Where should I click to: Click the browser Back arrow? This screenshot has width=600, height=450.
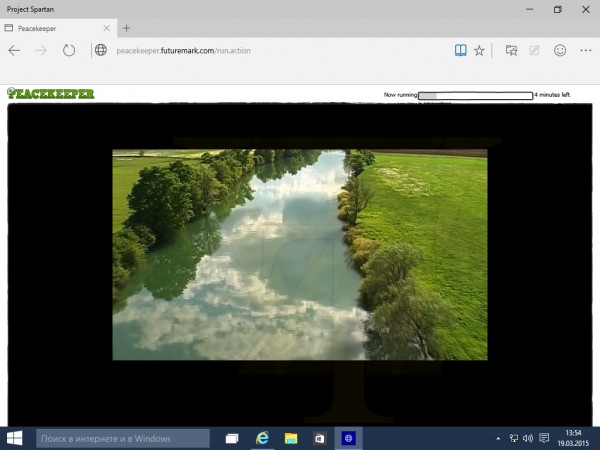pos(15,50)
